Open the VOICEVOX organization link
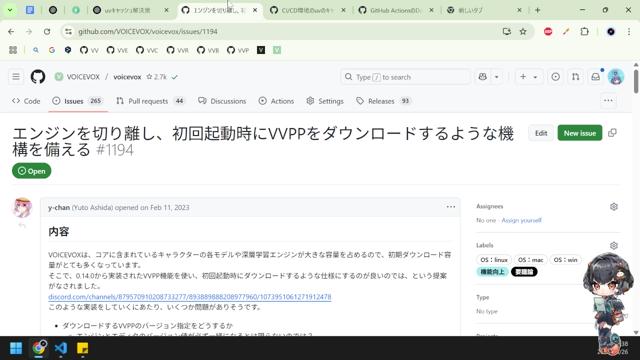This screenshot has width=640, height=360. 83,77
